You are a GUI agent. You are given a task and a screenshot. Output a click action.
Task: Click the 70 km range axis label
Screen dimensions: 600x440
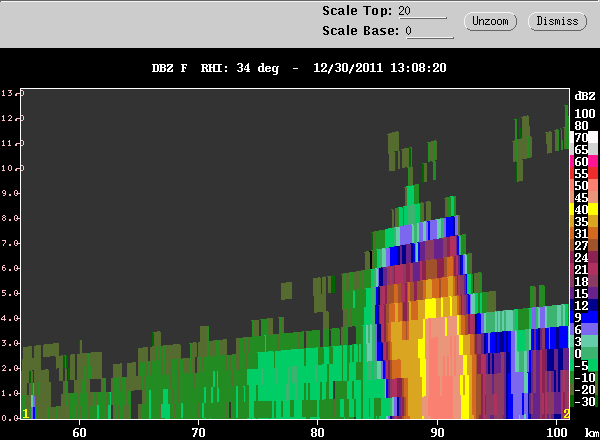(199, 433)
